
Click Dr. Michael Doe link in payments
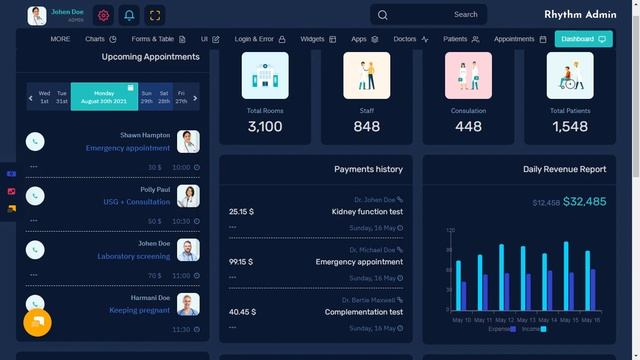376,250
